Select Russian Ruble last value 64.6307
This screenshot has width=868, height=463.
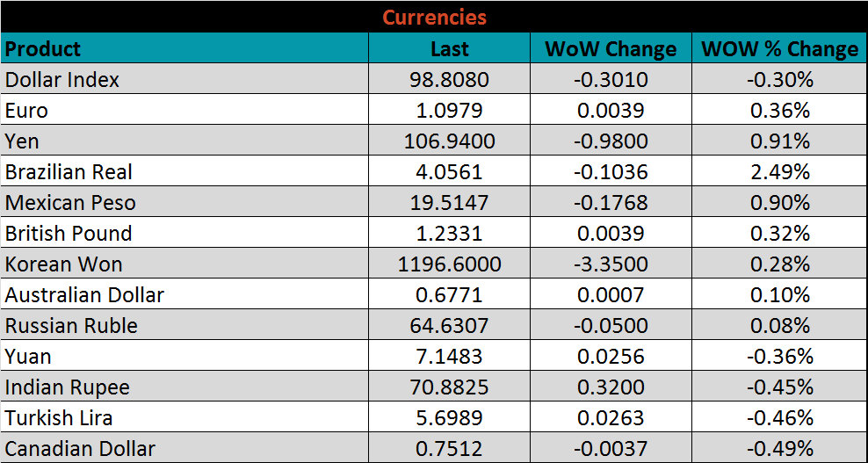point(449,326)
